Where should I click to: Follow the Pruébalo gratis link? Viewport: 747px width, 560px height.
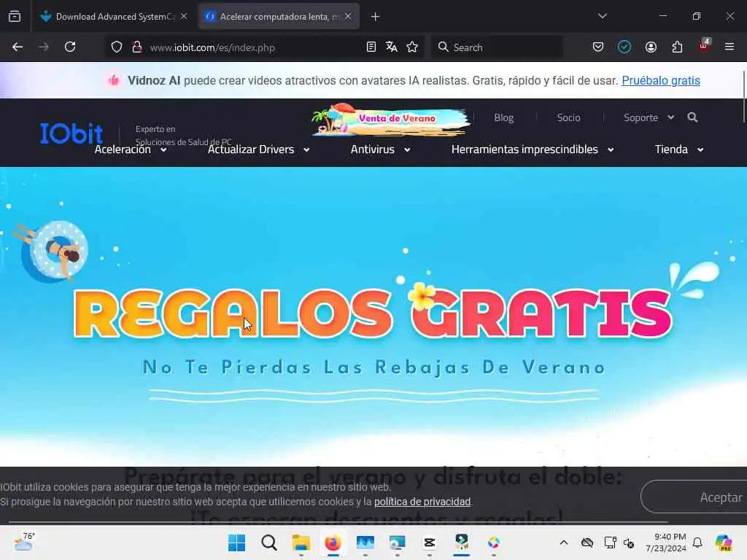coord(661,80)
